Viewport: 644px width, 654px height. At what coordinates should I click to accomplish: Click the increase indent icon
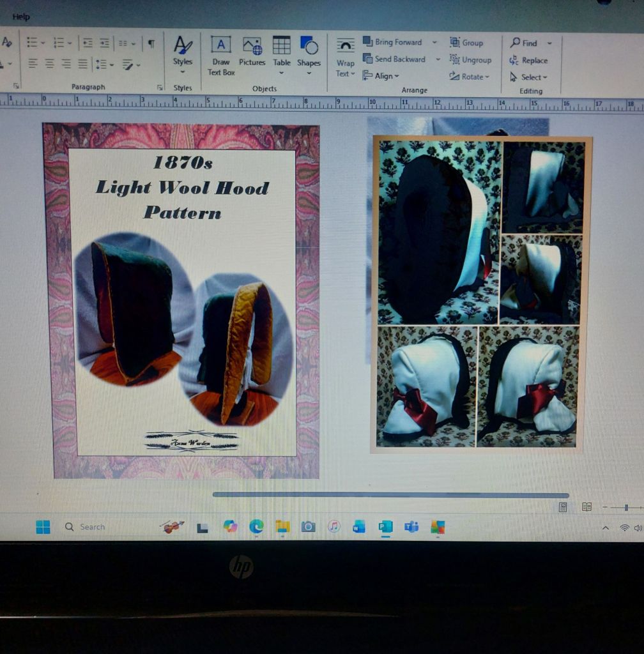tap(104, 43)
